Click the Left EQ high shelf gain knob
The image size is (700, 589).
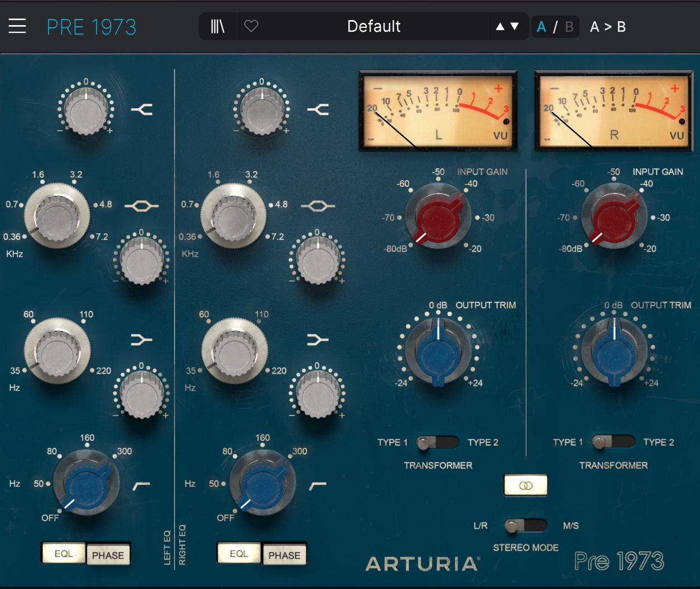click(86, 110)
